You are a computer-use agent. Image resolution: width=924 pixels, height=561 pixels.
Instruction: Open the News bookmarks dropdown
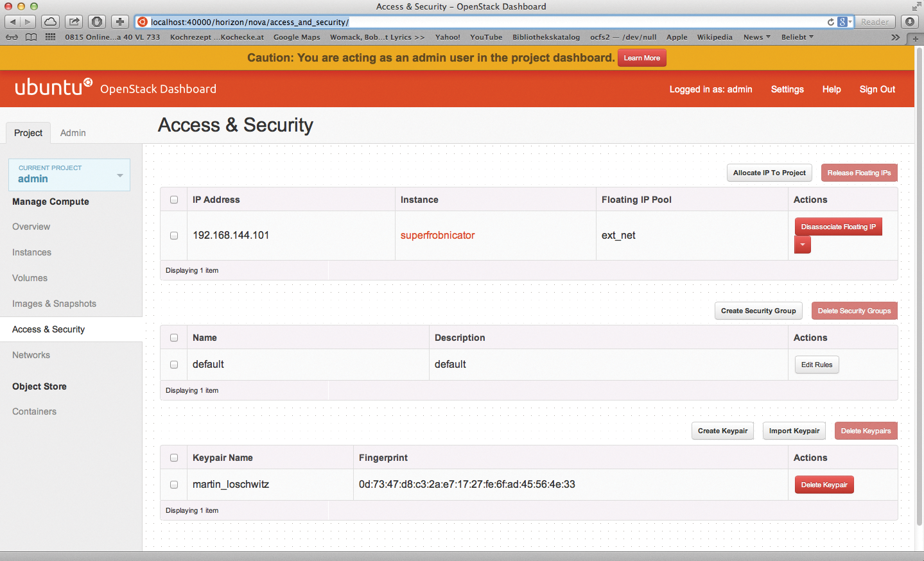point(757,37)
